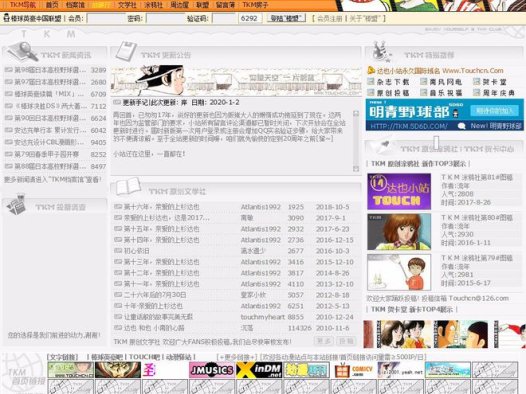Click author Atlantis1992 on the 2018-10-5 row
Image resolution: width=526 pixels, height=394 pixels.
click(260, 207)
